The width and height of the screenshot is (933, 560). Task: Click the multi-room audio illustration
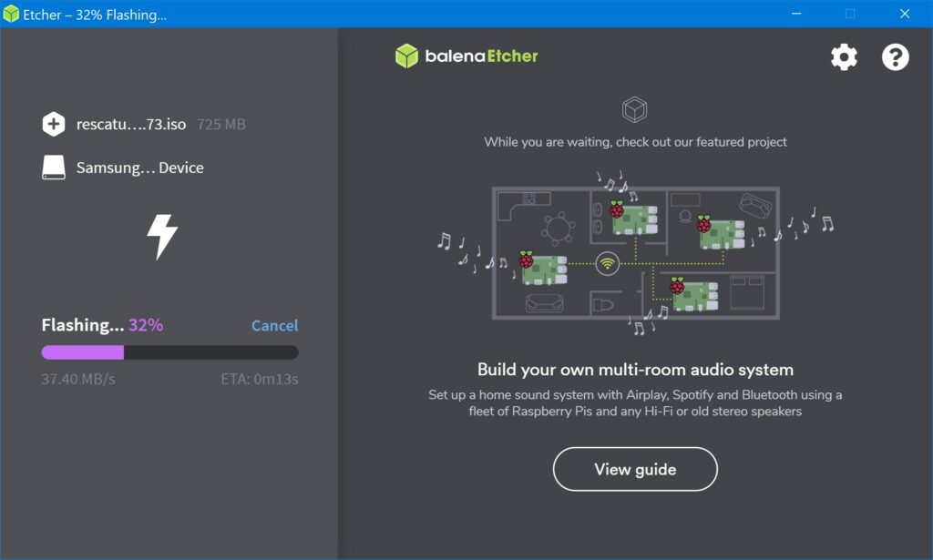point(635,252)
